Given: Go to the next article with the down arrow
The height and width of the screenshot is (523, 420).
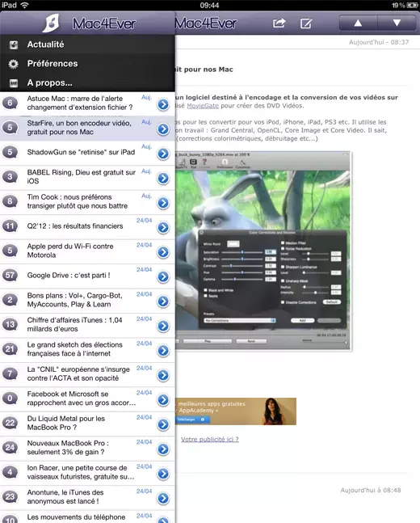Looking at the screenshot, I should tap(397, 23).
